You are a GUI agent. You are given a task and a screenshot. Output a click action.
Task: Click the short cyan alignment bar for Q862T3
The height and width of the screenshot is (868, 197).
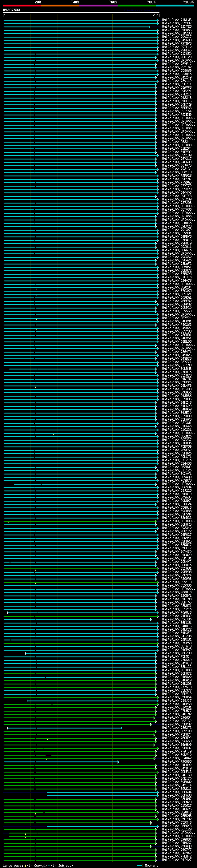65,728
